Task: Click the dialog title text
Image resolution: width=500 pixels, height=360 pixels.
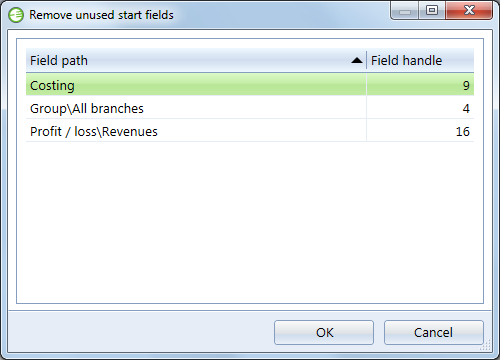Action: pos(101,15)
